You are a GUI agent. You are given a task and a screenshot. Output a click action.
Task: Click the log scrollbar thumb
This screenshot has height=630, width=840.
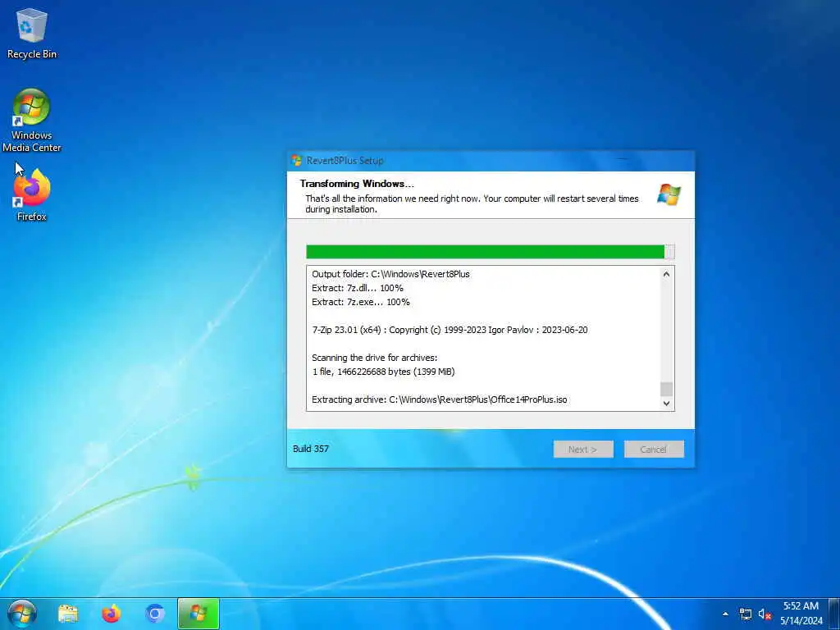[x=666, y=390]
